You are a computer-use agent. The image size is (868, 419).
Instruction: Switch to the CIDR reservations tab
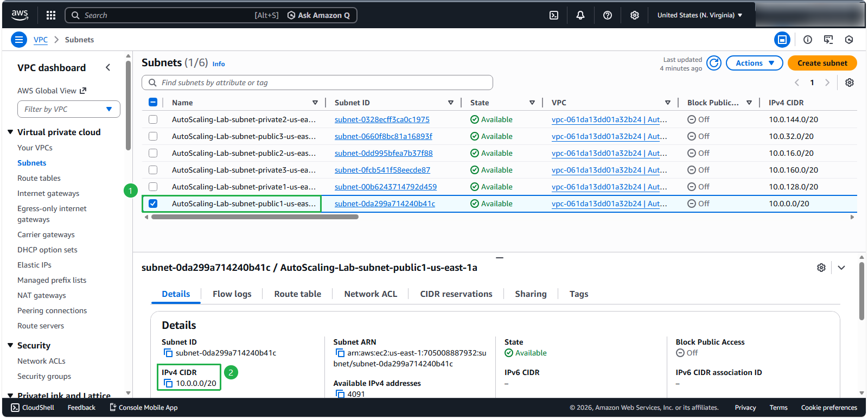[x=456, y=294]
